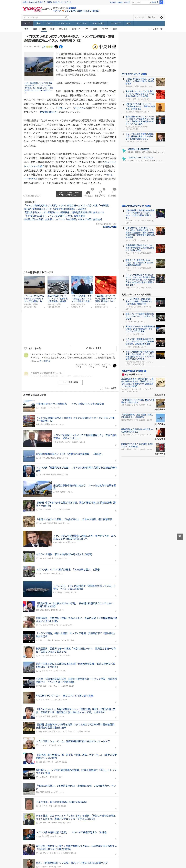Open テキサス州、殺人犯の死刑執行 article

point(61,802)
